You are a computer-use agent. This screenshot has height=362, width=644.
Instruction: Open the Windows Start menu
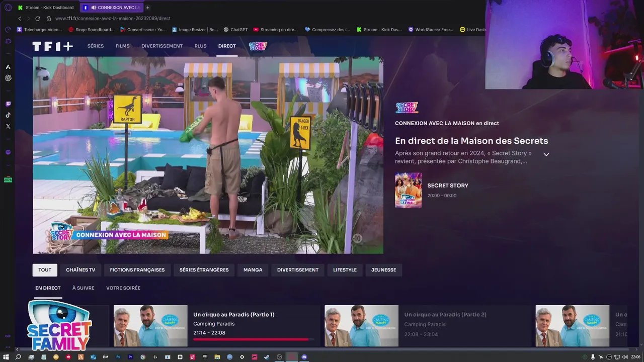pyautogui.click(x=6, y=357)
